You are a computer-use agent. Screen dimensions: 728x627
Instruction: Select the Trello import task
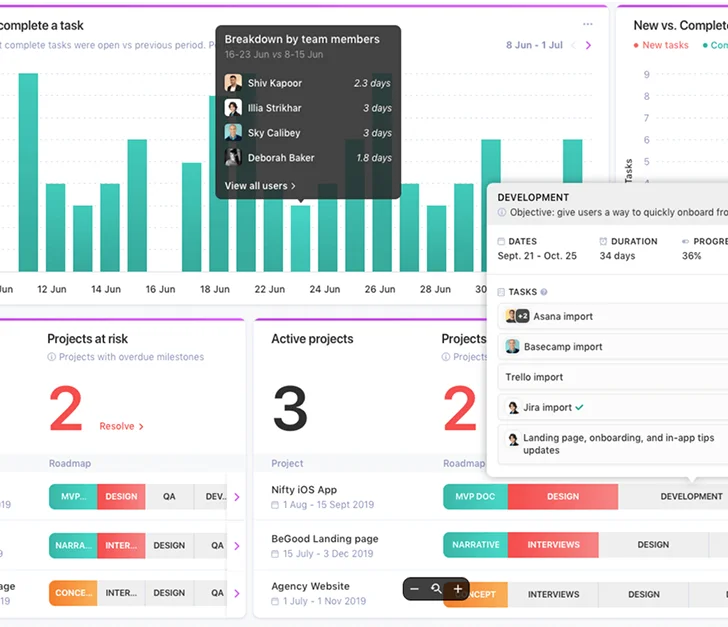tap(534, 377)
